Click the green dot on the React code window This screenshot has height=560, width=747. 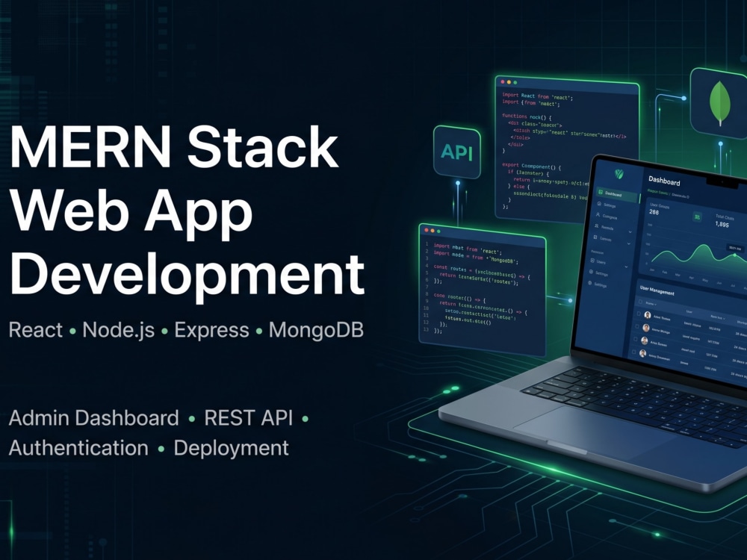(x=515, y=82)
